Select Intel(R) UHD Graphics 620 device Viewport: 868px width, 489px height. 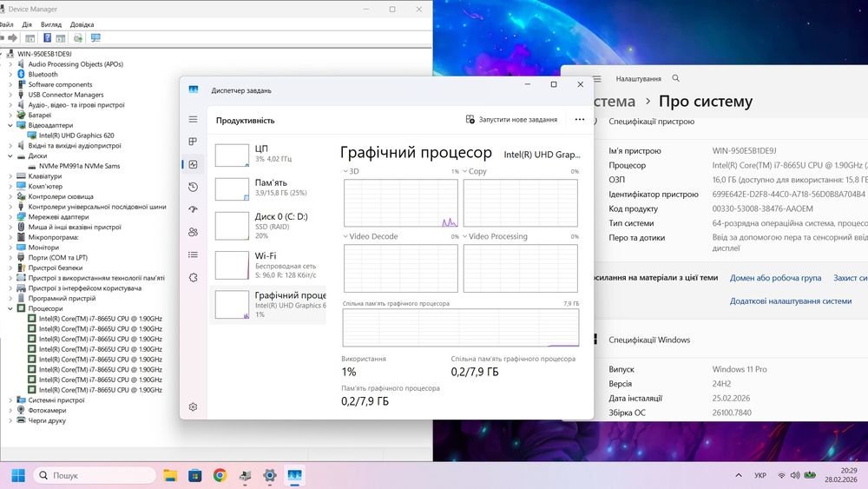pos(76,135)
